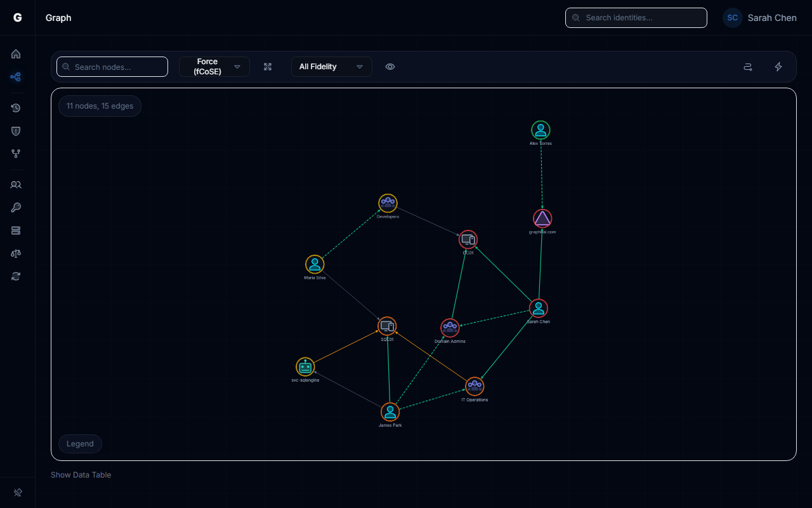The height and width of the screenshot is (508, 812).
Task: Open the Force (fCoSE) layout dropdown
Action: 214,67
